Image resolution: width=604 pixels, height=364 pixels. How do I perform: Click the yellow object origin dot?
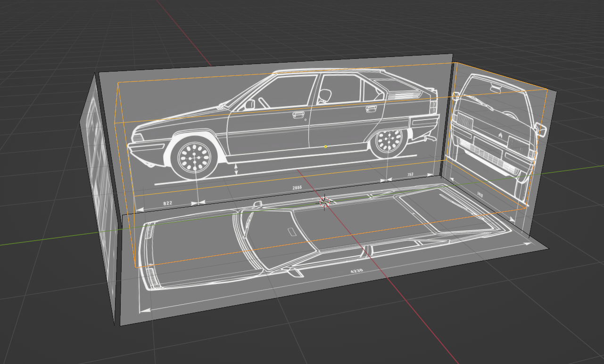(x=325, y=146)
